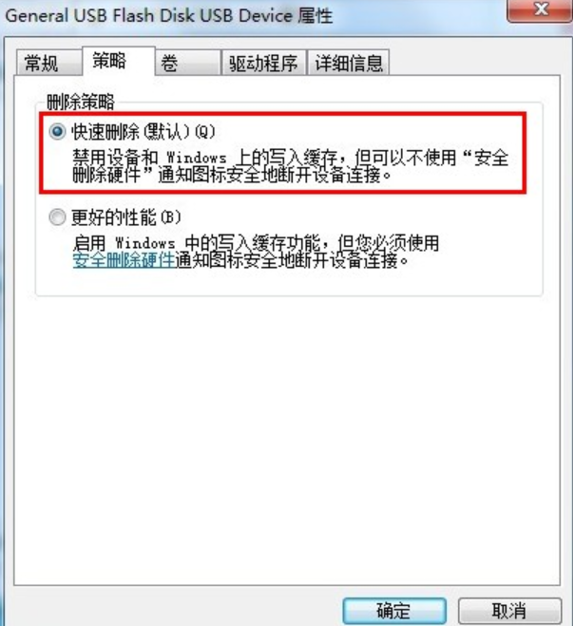
Task: Click the 更好的性能 description about enabling write caching
Action: coord(256,252)
